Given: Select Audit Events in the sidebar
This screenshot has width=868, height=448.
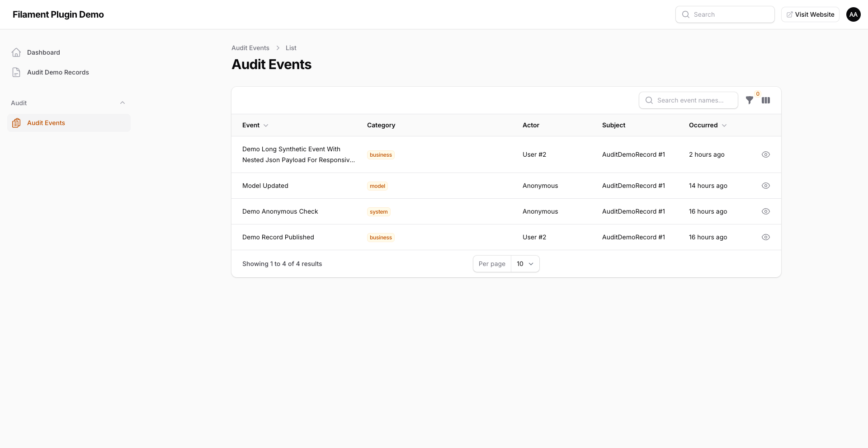Looking at the screenshot, I should [x=69, y=123].
